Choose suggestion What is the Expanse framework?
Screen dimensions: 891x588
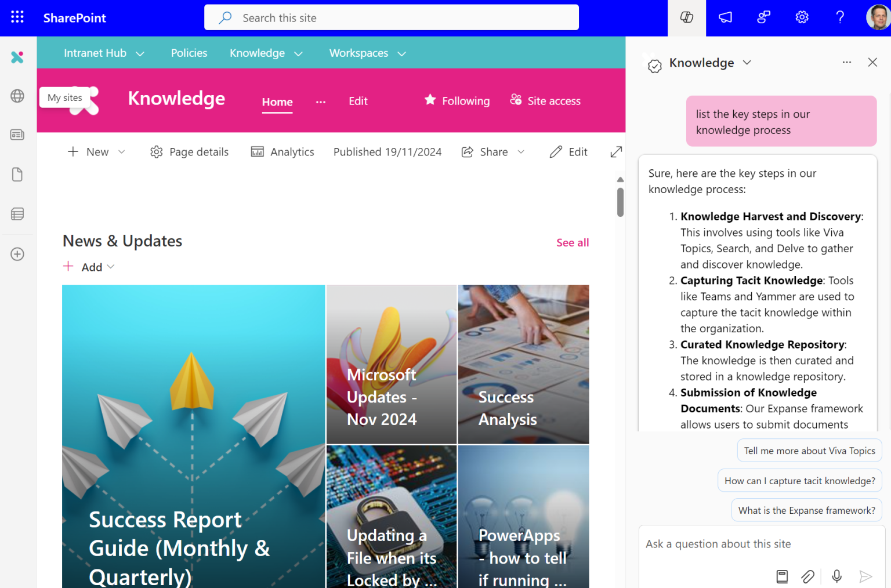tap(807, 510)
